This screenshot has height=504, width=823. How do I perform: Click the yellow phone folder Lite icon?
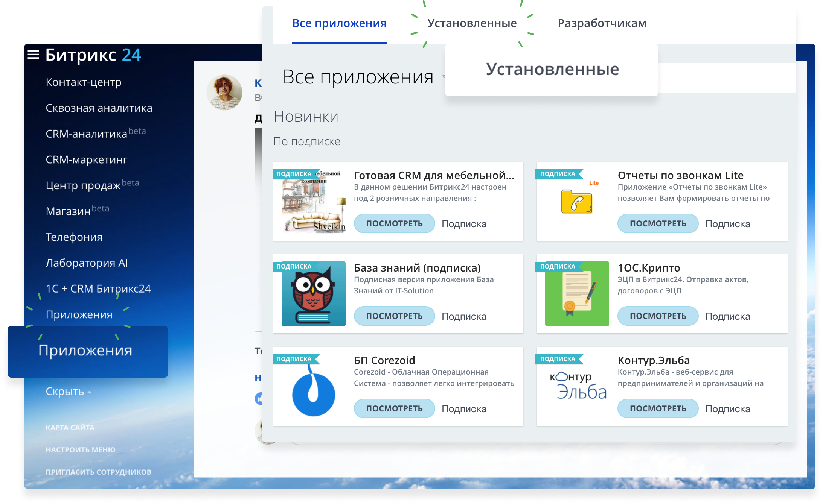[x=577, y=201]
